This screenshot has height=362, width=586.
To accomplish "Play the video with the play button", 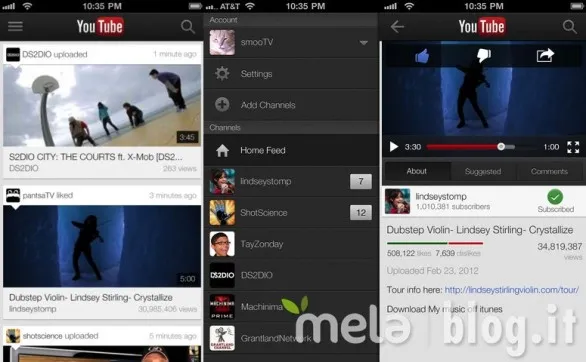I will point(394,147).
